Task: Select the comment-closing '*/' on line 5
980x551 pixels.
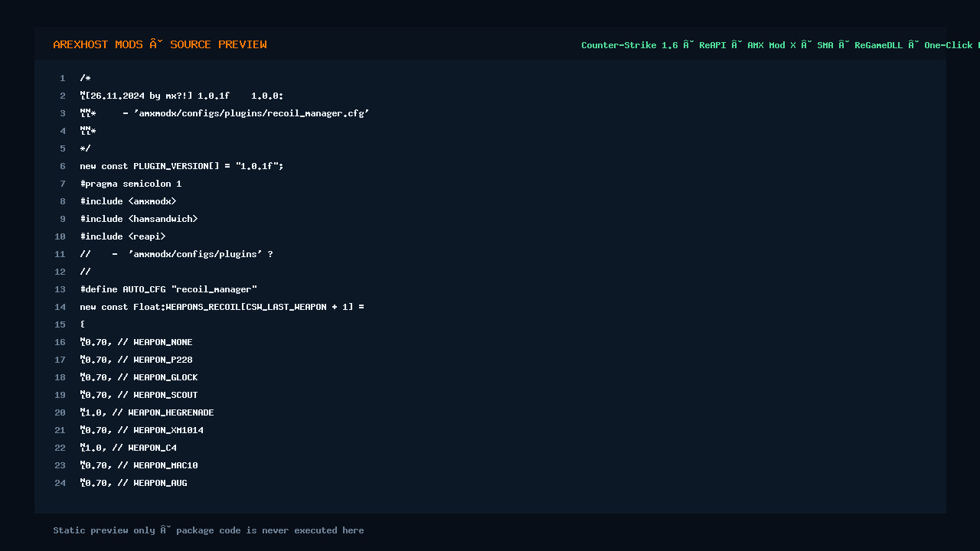Action: coord(85,148)
